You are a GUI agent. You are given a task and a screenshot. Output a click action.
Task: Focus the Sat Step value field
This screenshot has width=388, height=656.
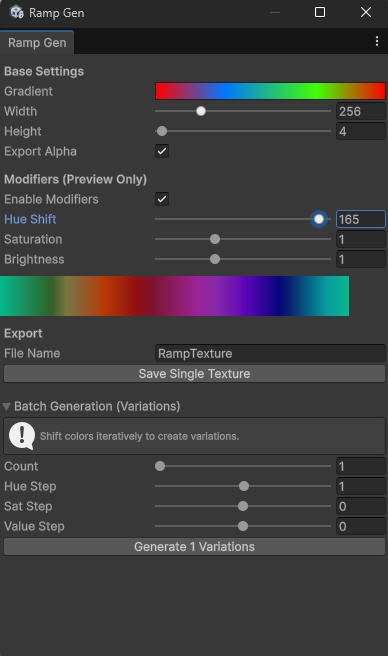click(360, 506)
